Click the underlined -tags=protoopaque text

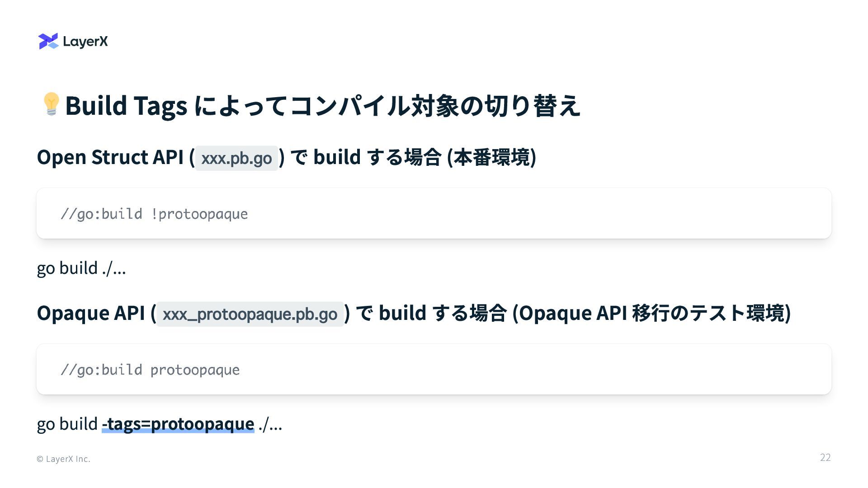[x=178, y=424]
